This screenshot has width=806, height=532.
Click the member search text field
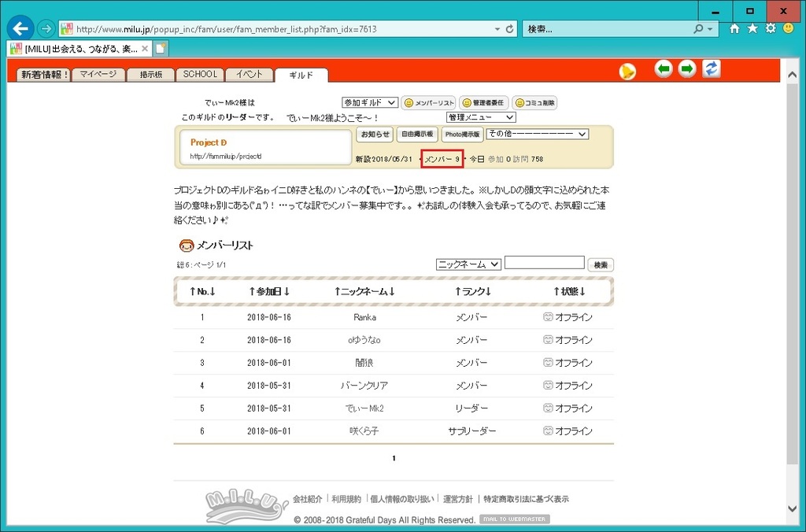coord(544,264)
